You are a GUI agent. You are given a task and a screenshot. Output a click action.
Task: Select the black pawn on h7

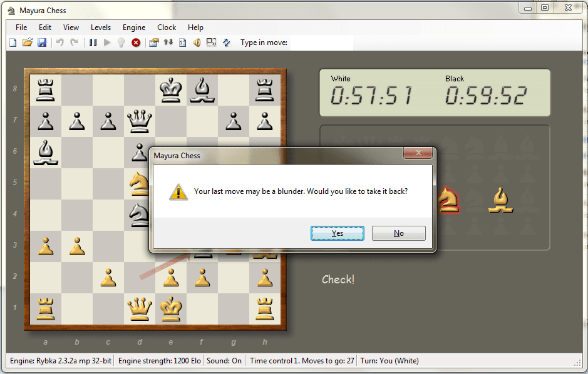click(265, 121)
